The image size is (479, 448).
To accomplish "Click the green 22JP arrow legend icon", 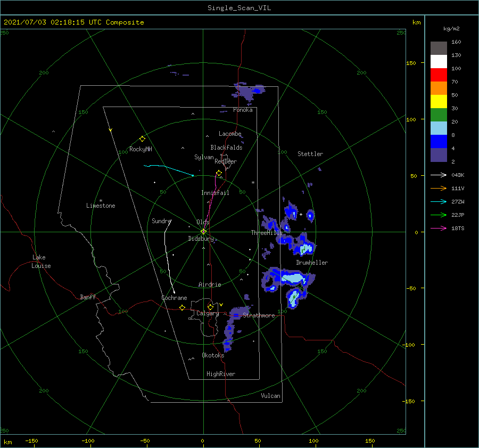I will click(x=439, y=215).
